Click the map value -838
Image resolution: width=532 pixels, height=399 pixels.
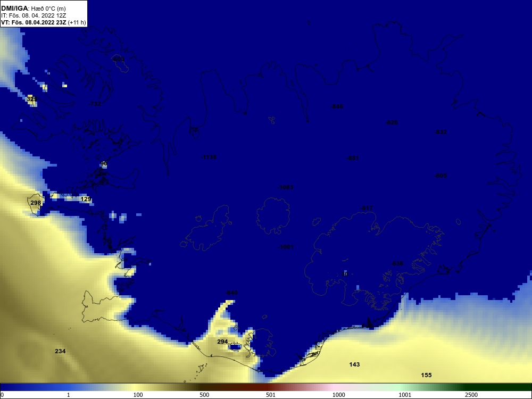click(x=397, y=264)
